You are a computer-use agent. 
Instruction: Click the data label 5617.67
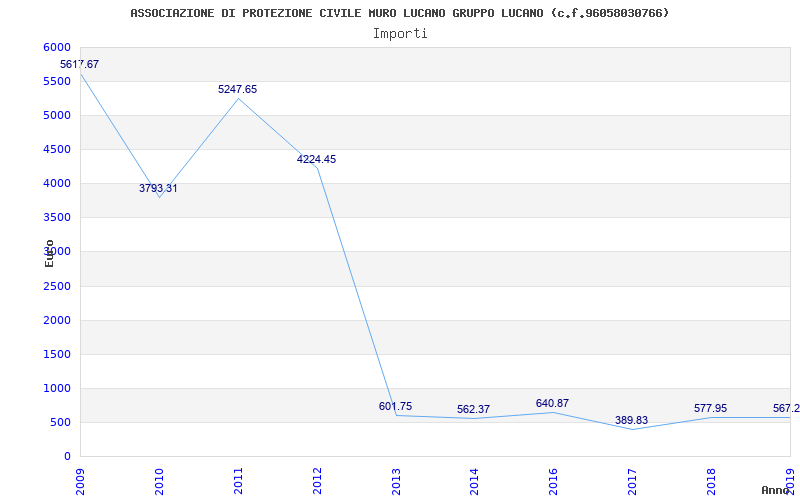[80, 64]
